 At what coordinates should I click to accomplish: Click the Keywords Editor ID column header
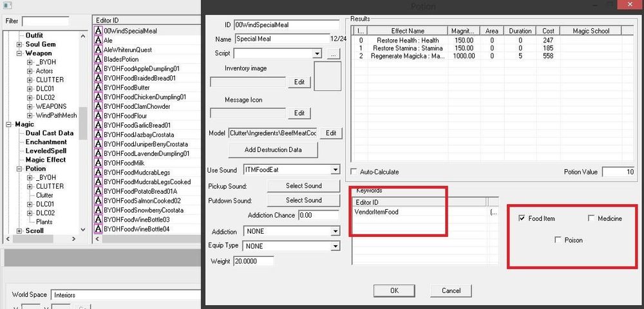[x=419, y=202]
